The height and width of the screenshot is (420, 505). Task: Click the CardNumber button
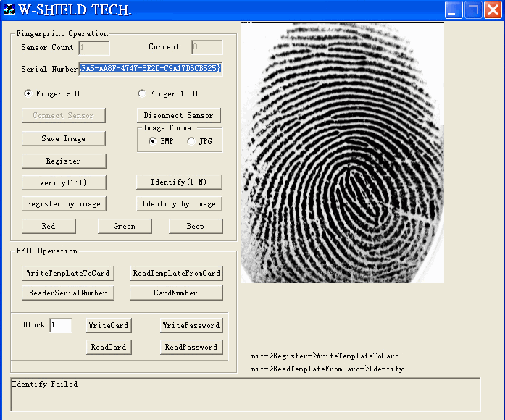tap(176, 293)
